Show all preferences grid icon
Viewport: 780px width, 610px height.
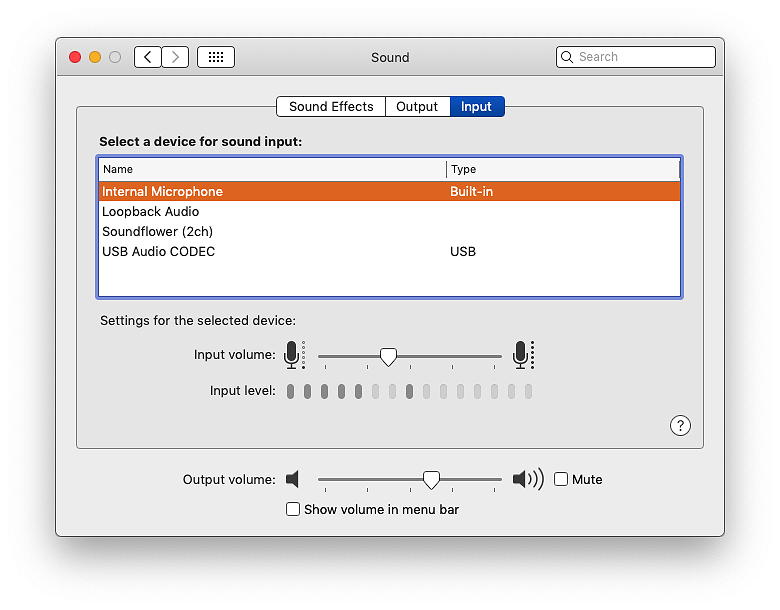tap(216, 57)
